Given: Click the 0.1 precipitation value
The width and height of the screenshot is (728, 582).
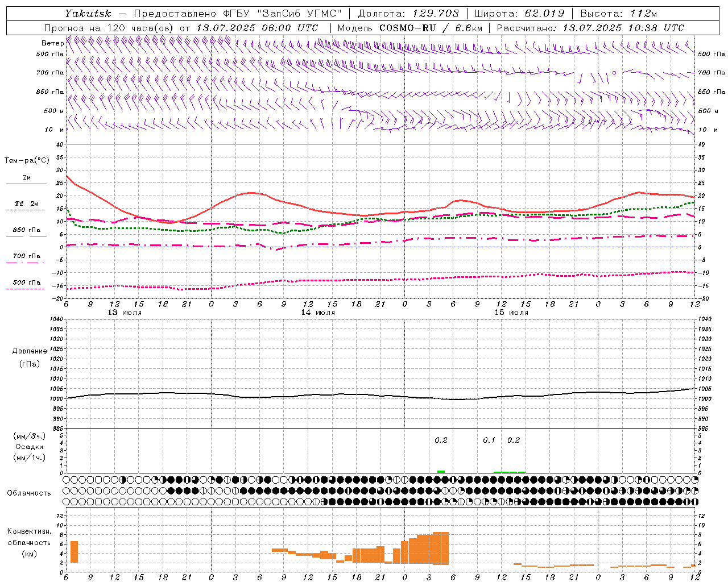Looking at the screenshot, I should pos(489,440).
